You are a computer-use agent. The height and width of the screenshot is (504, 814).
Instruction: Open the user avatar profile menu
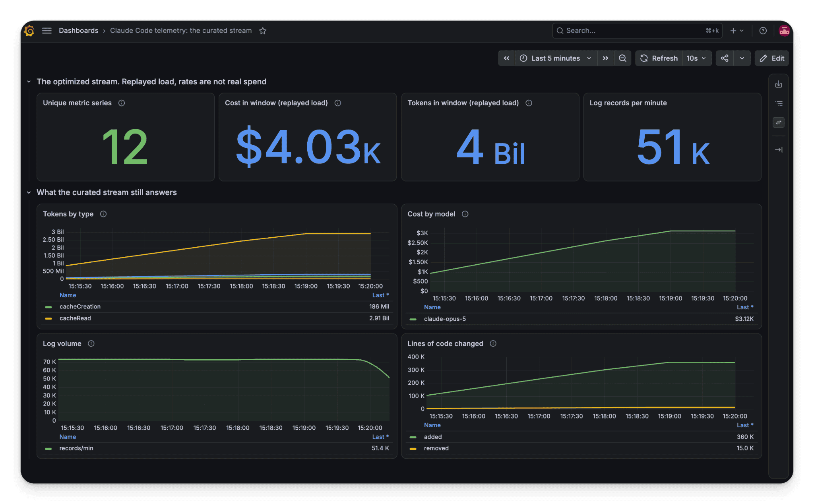click(x=784, y=31)
